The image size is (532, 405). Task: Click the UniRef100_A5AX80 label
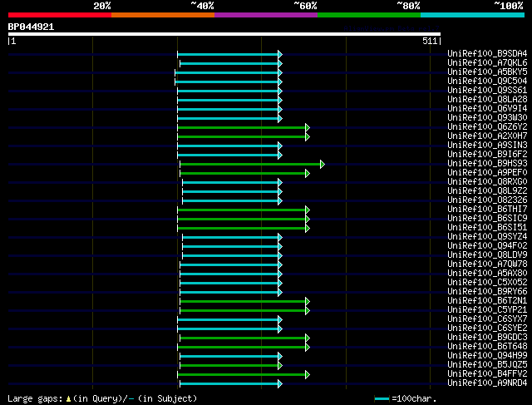tap(487, 274)
